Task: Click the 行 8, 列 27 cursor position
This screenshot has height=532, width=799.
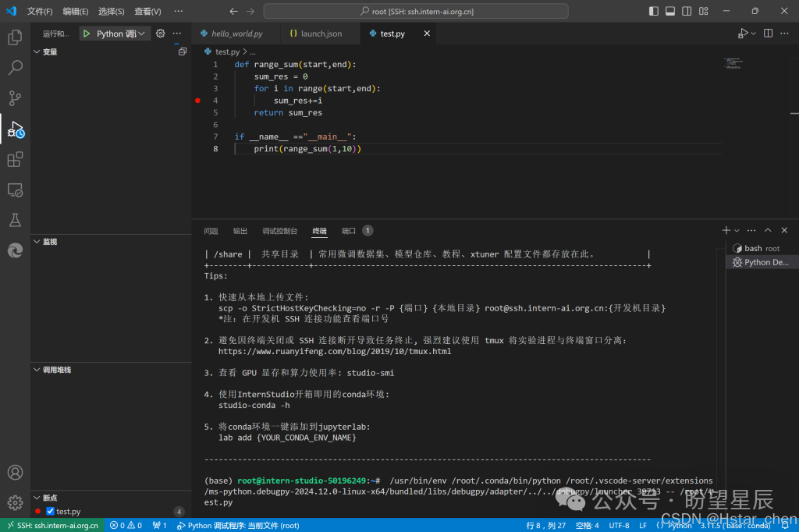Action: tap(545, 526)
